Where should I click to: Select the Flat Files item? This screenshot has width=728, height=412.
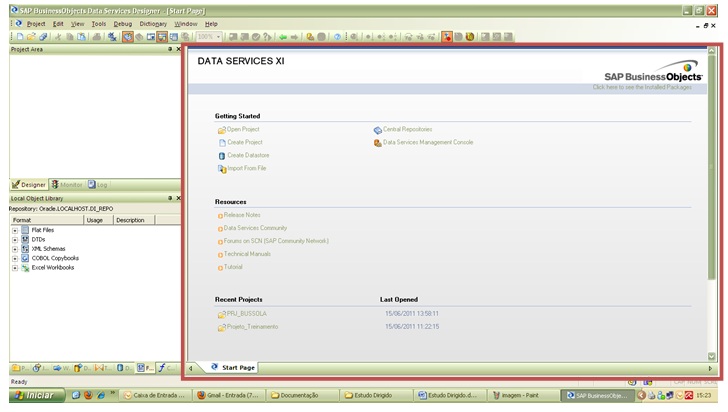tap(42, 230)
